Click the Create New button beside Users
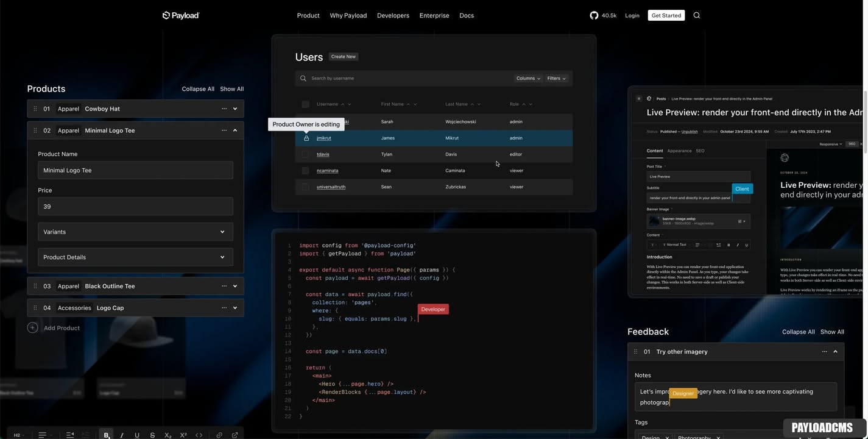The image size is (868, 439). point(343,57)
